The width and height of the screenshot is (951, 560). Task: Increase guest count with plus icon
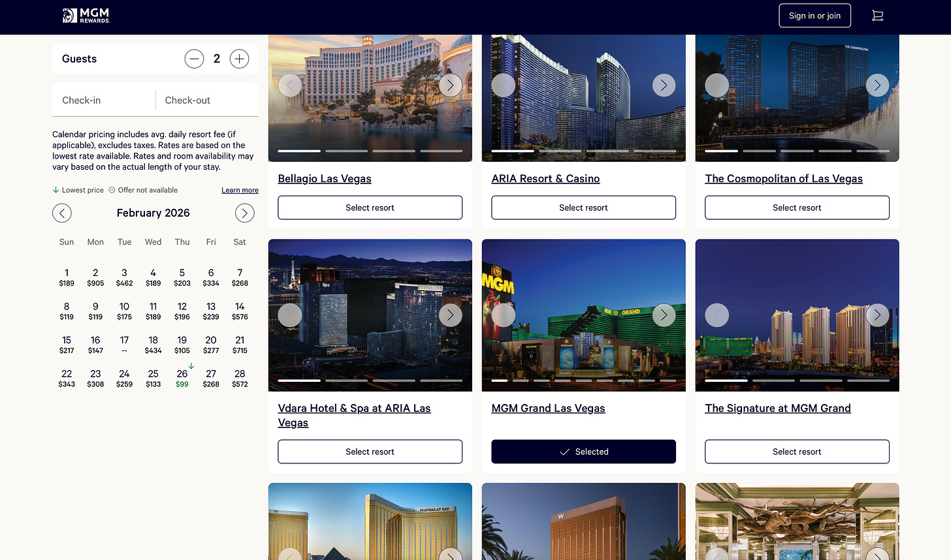240,59
